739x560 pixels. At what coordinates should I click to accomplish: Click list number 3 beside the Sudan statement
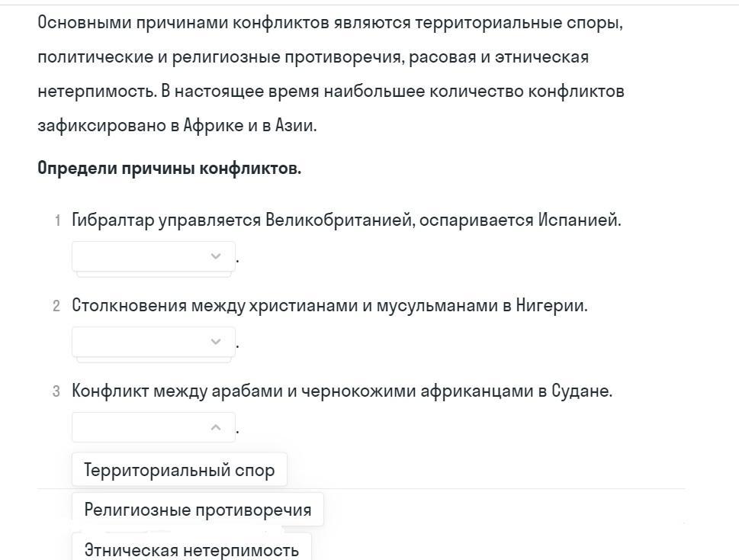point(56,392)
